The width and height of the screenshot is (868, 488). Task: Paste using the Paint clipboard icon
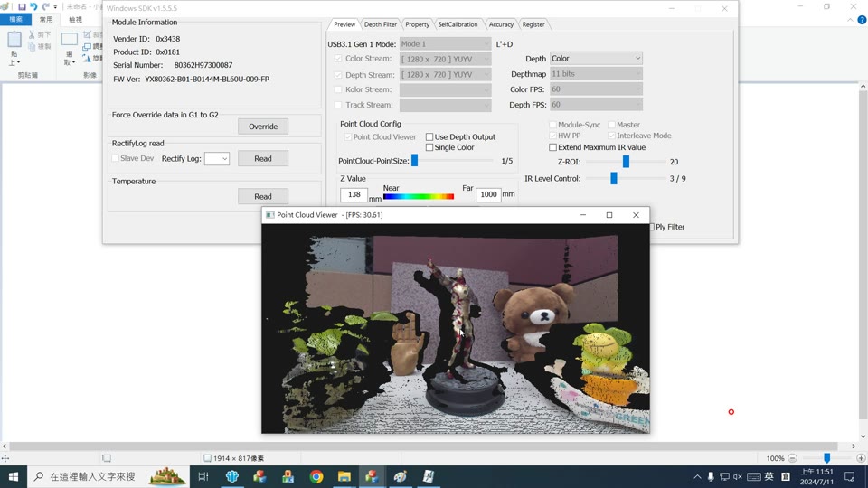point(14,40)
